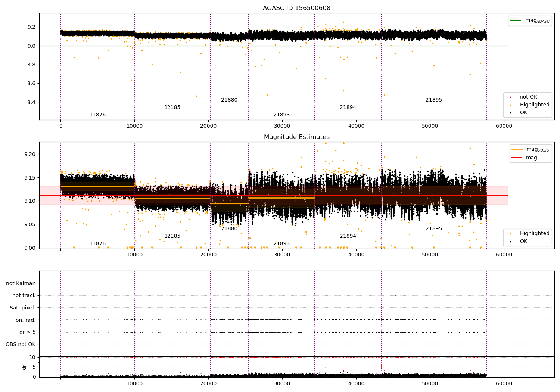560x392 pixels.
Task: Click label 21893 in Magnitude Estimates plot
Action: click(x=281, y=244)
